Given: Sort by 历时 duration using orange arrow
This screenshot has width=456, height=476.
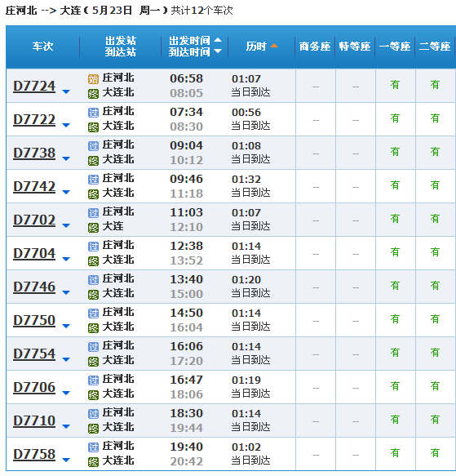Looking at the screenshot, I should [274, 46].
